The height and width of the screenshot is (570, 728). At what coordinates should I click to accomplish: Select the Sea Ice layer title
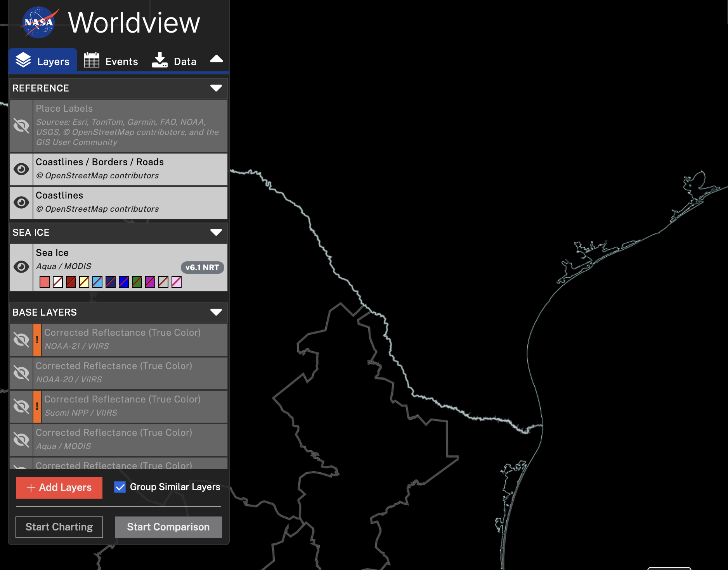[52, 253]
